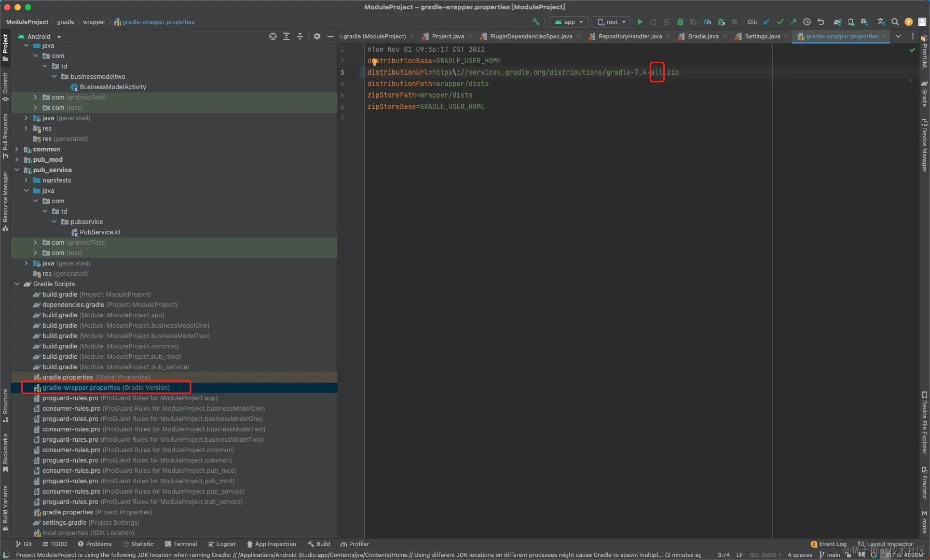930x560 pixels.
Task: Click the green Run app button
Action: tap(640, 22)
